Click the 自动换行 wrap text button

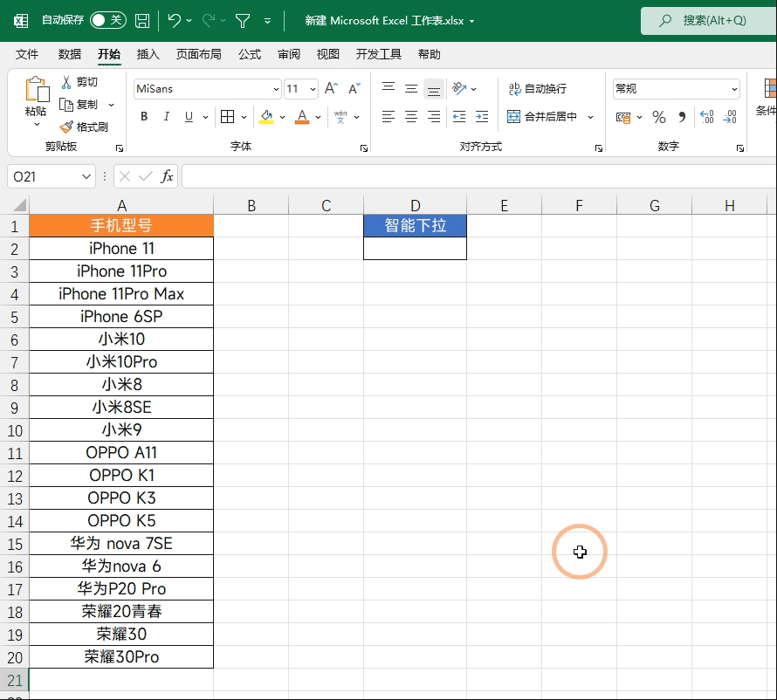[x=538, y=89]
